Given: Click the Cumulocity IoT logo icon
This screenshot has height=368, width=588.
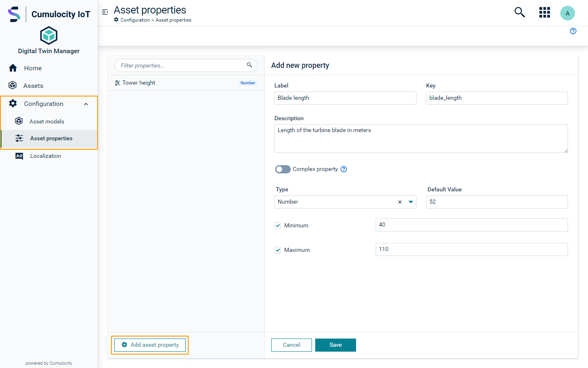Looking at the screenshot, I should click(x=14, y=14).
